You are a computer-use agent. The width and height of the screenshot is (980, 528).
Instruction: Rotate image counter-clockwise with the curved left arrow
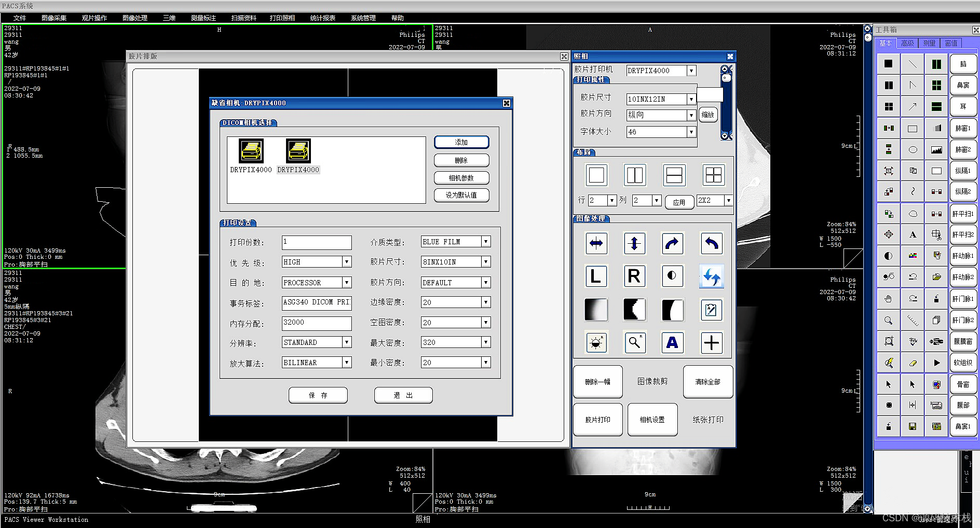point(711,243)
